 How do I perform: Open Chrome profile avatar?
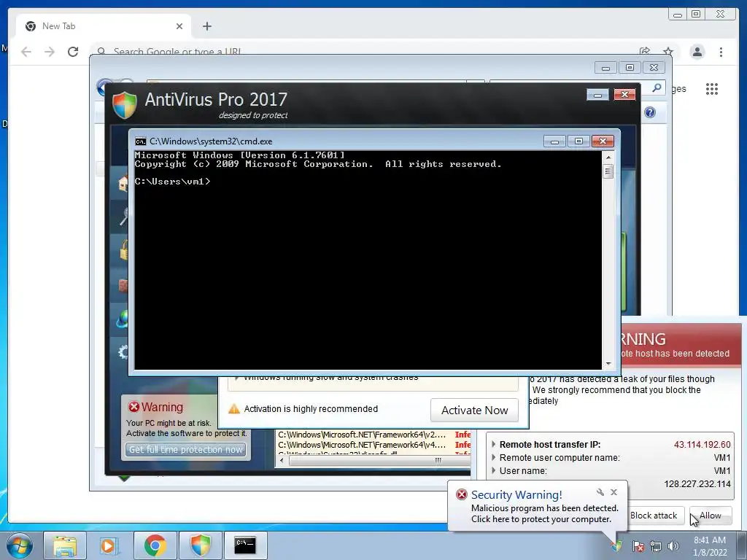(x=697, y=52)
